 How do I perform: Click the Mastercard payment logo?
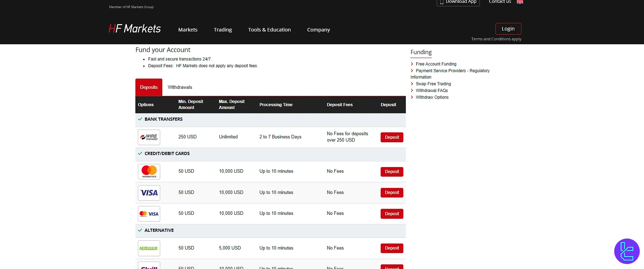point(149,172)
